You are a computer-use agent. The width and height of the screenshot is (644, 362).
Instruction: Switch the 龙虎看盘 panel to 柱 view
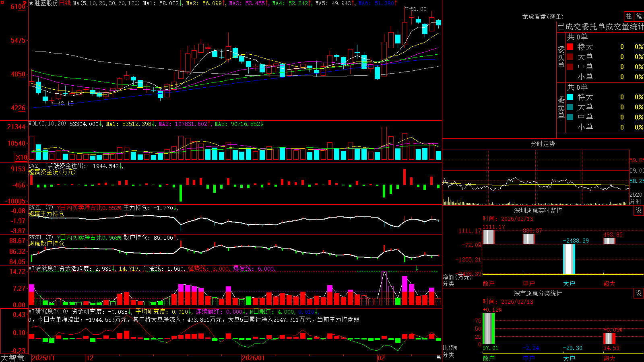pos(629,16)
